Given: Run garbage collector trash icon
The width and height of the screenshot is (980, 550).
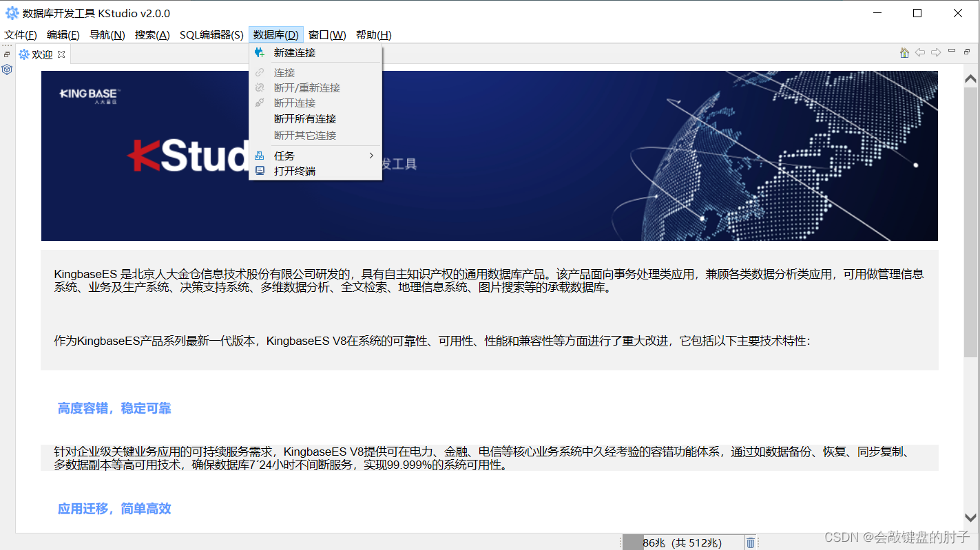Looking at the screenshot, I should pyautogui.click(x=751, y=543).
